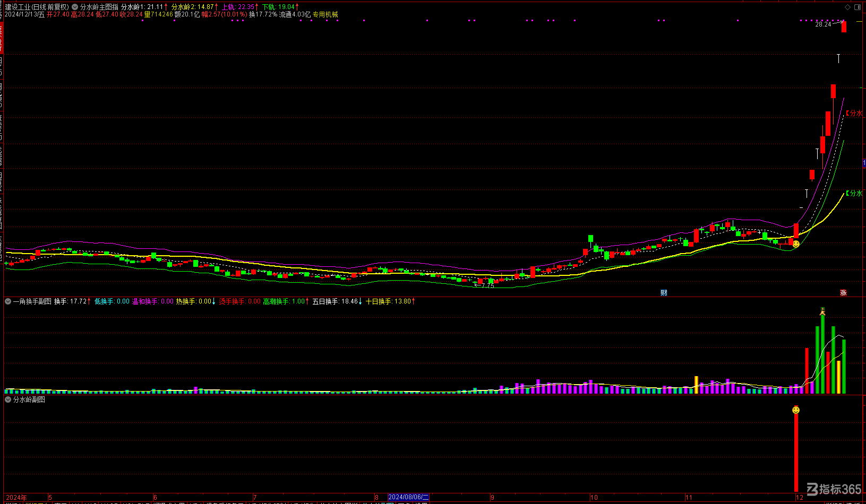Click the smiley icon atop the red signal bar
866x504 pixels.
point(796,410)
